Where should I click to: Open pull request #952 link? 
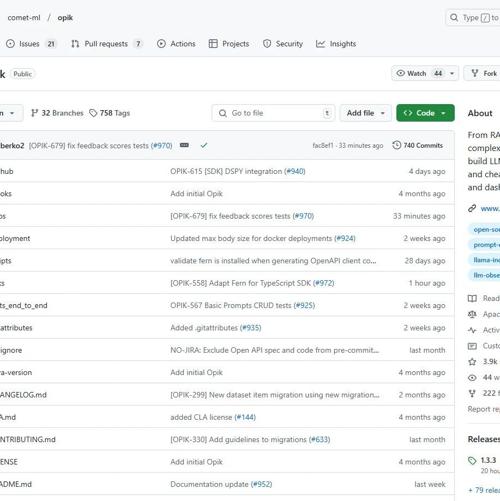click(261, 484)
